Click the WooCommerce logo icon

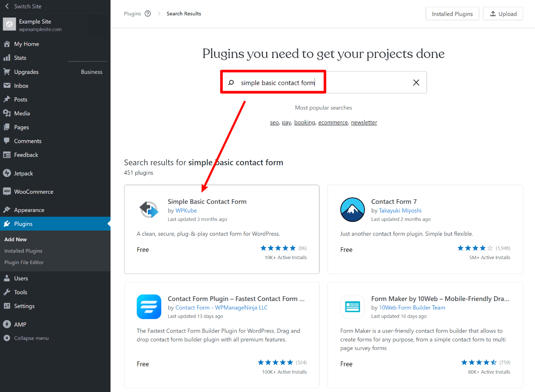7,191
